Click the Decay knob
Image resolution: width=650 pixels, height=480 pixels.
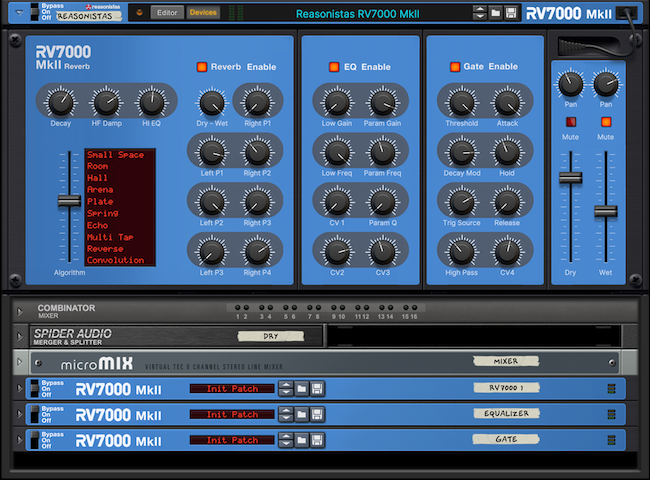(x=61, y=103)
